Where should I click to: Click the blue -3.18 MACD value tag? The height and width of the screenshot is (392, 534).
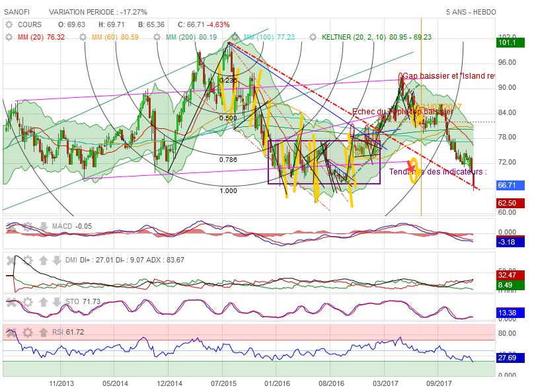pyautogui.click(x=510, y=242)
